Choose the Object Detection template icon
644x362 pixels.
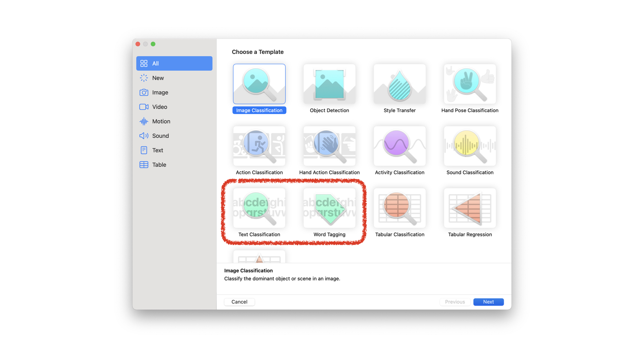pyautogui.click(x=329, y=84)
